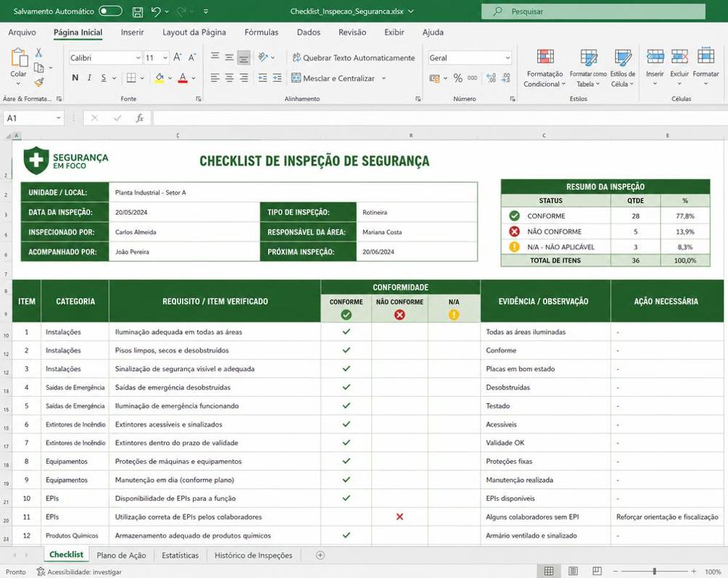
Task: Open the Revisão ribbon tab
Action: tap(352, 33)
